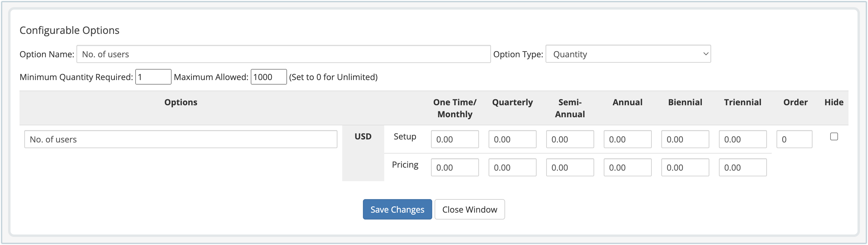Select the Annual Setup fee field
868x245 pixels.
coord(627,139)
